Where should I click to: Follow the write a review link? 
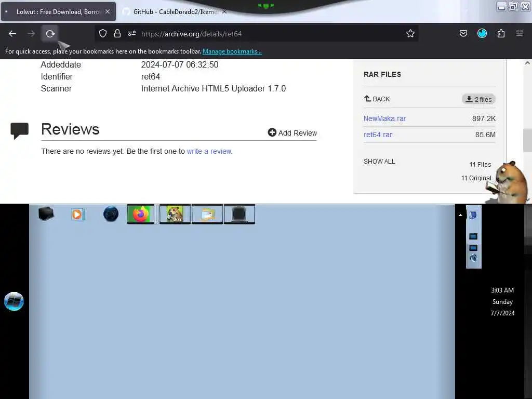209,151
